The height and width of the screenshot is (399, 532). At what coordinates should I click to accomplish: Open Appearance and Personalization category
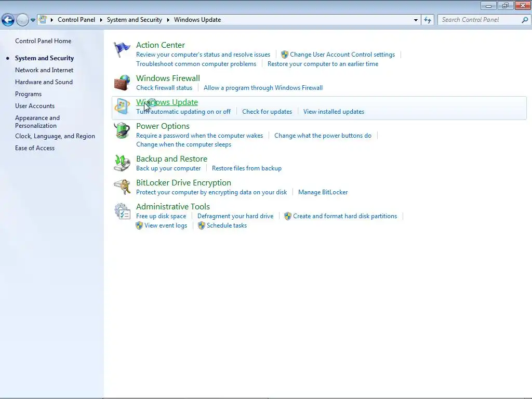(37, 122)
